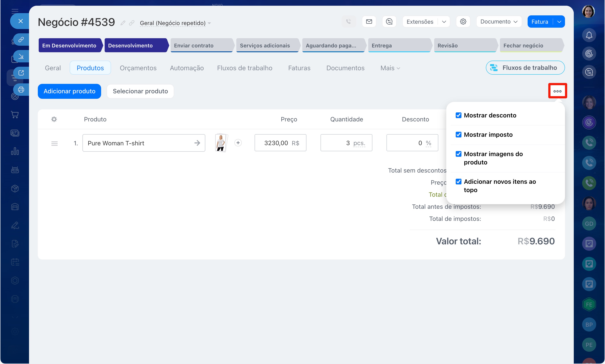Switch to the Orçamentos tab
This screenshot has width=605, height=364.
tap(138, 68)
